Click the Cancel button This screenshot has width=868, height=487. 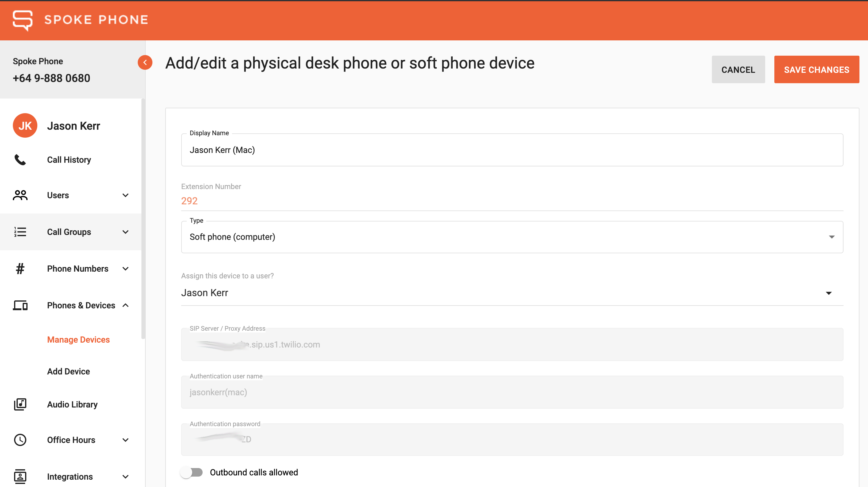click(x=738, y=69)
